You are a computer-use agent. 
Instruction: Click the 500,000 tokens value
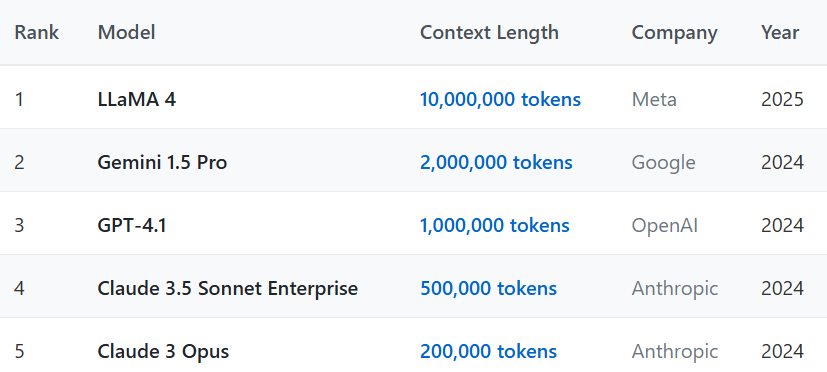pyautogui.click(x=488, y=289)
